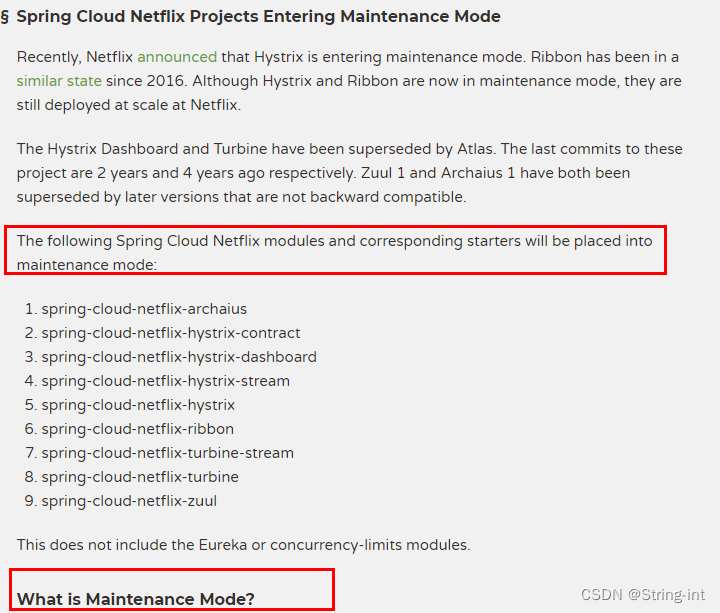Image resolution: width=720 pixels, height=613 pixels.
Task: Follow the 'similar state' link
Action: pos(59,81)
